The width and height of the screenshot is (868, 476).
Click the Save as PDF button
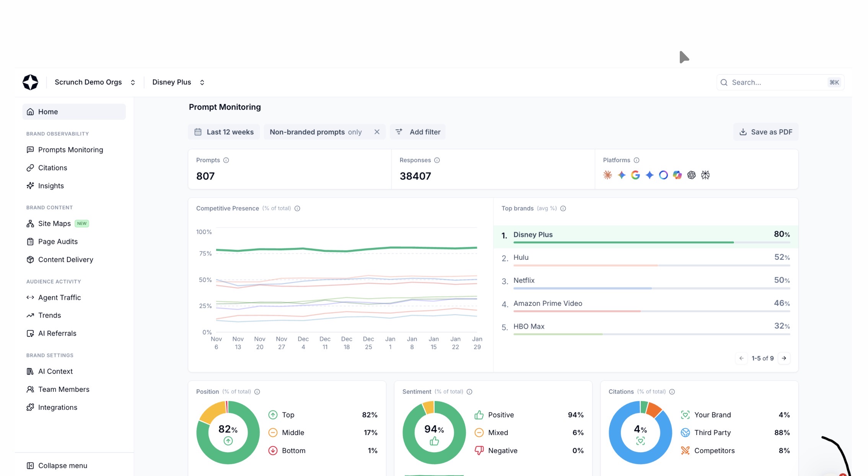click(x=765, y=132)
